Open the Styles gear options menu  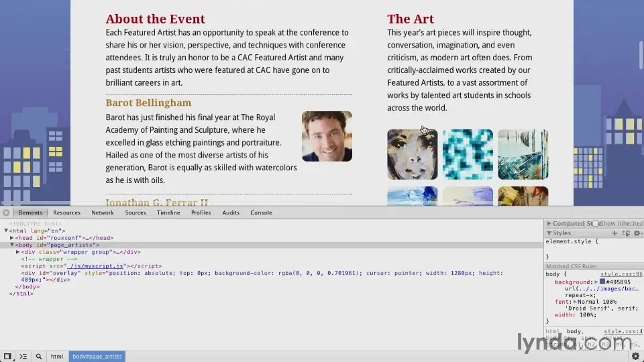(637, 233)
